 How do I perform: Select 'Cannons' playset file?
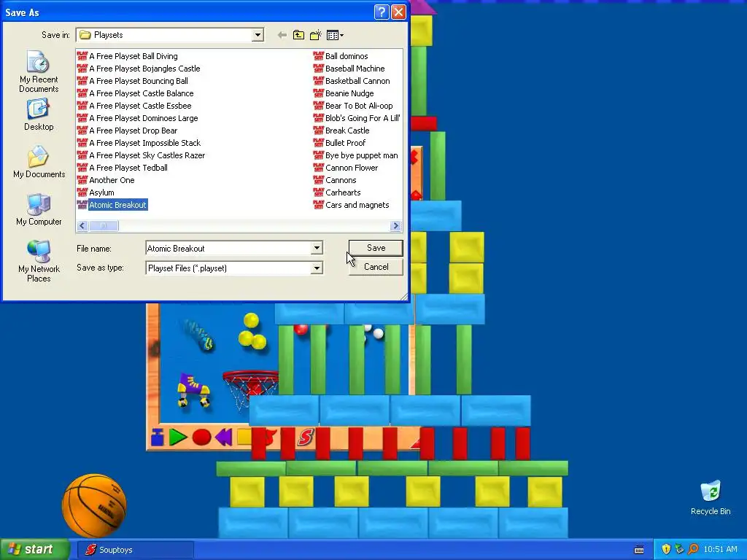point(335,180)
